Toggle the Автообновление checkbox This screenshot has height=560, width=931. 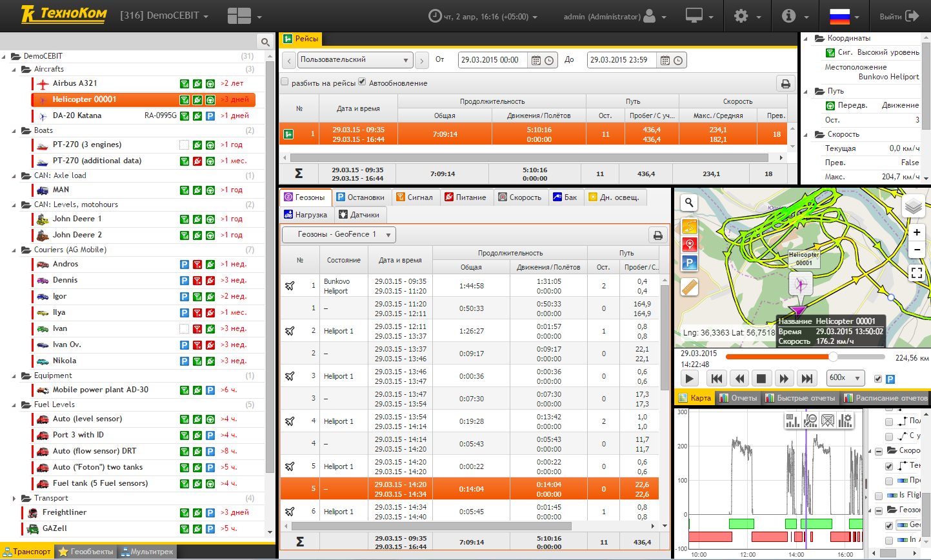tap(362, 82)
